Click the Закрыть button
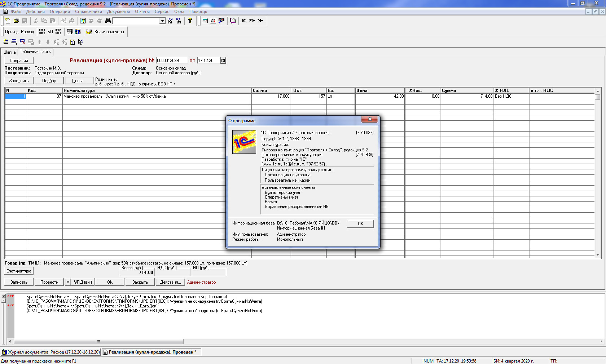 [x=140, y=282]
